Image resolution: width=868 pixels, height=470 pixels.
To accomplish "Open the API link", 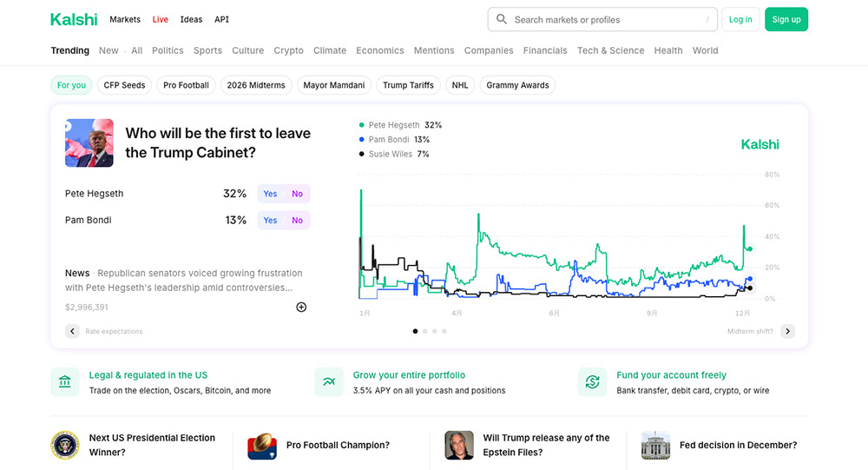I will click(x=221, y=19).
